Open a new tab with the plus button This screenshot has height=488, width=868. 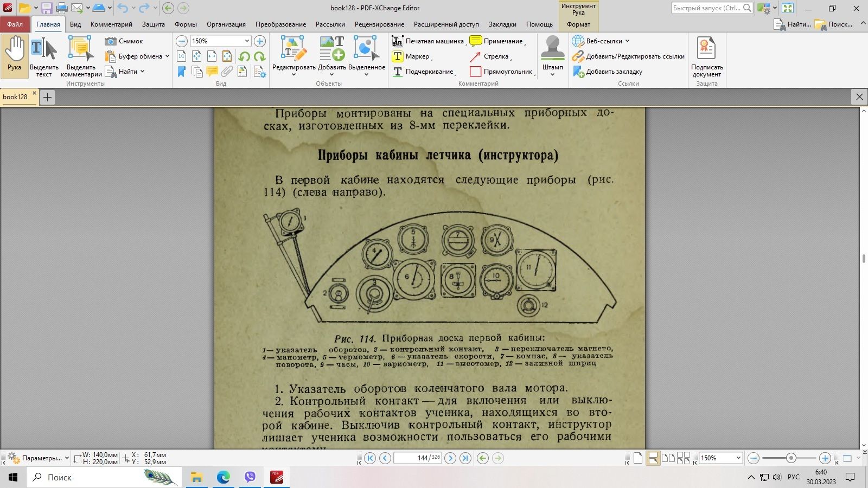(47, 97)
